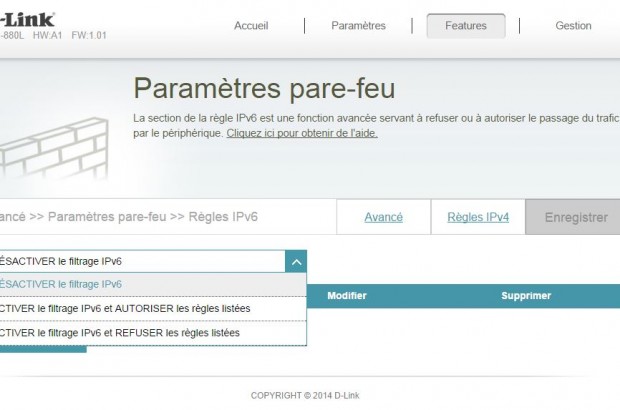Choose ACTIVER le filtrage IPv6 et REFUSER option
Viewport: 620px width, 410px height.
(150, 332)
